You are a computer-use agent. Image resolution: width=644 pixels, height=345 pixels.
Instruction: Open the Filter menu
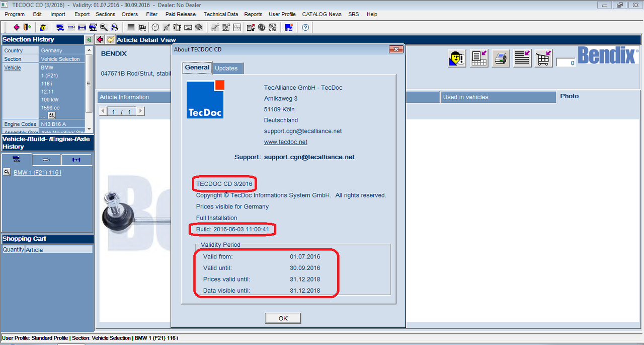tap(151, 14)
